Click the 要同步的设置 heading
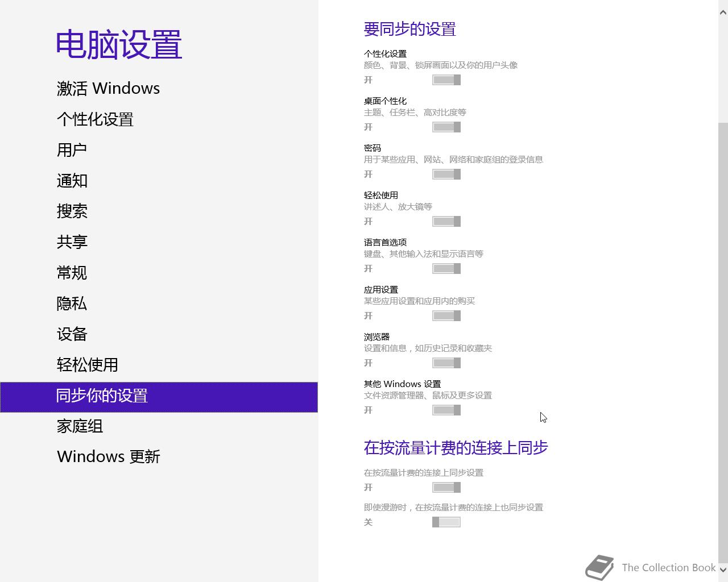 coord(409,29)
